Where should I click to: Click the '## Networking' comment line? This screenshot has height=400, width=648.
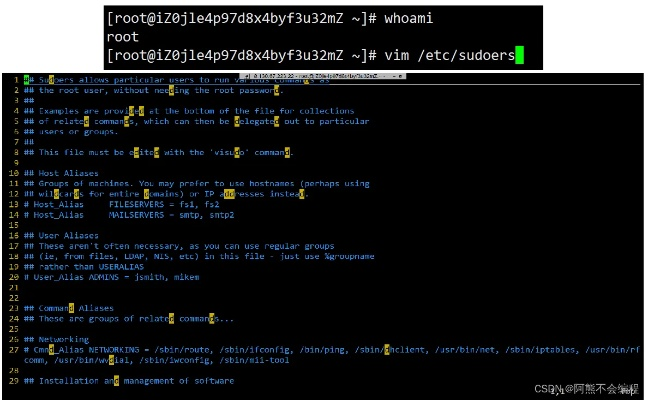[x=57, y=339]
